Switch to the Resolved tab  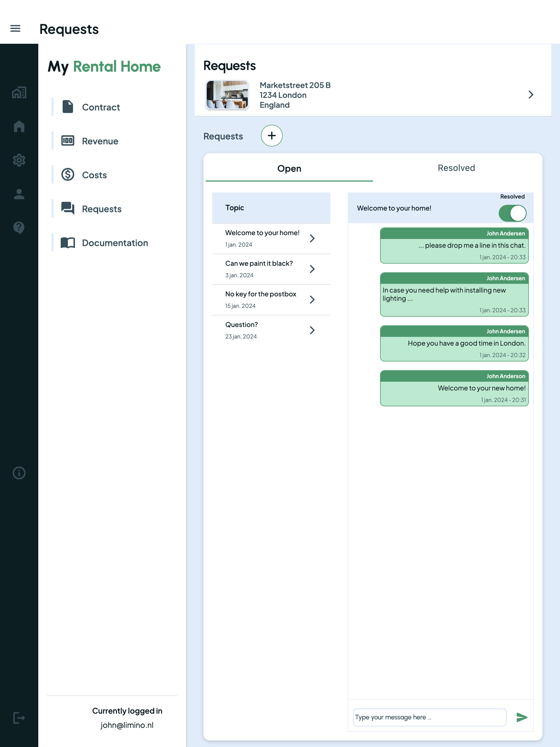point(456,168)
